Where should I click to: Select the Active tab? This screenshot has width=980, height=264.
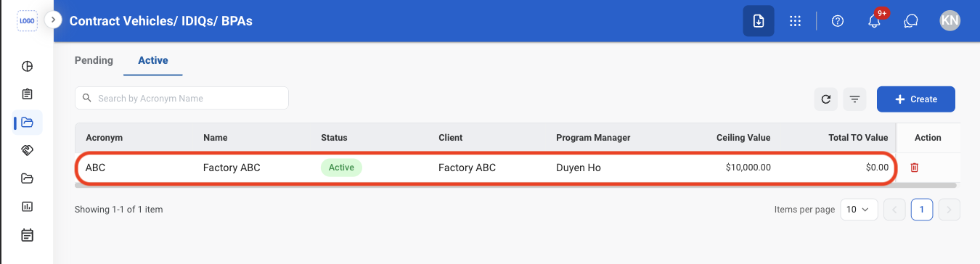click(153, 60)
